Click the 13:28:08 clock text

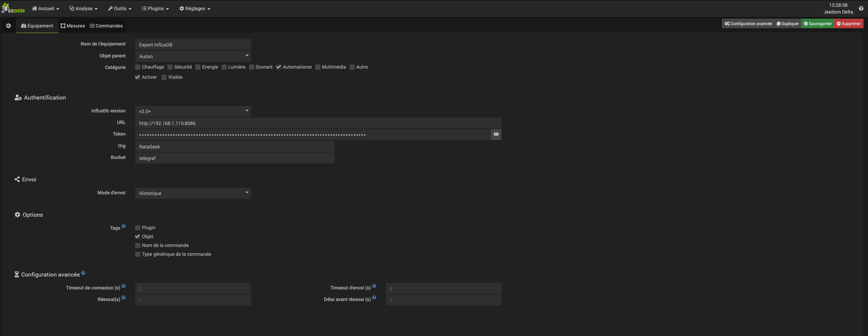point(838,5)
